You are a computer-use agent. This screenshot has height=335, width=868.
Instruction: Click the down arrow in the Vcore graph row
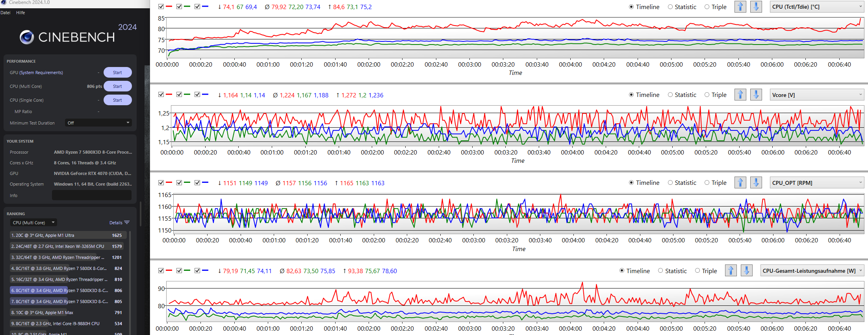756,95
